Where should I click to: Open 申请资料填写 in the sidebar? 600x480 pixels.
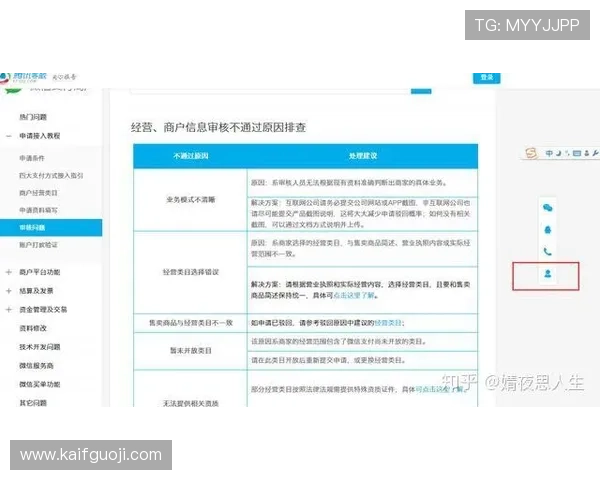click(38, 210)
